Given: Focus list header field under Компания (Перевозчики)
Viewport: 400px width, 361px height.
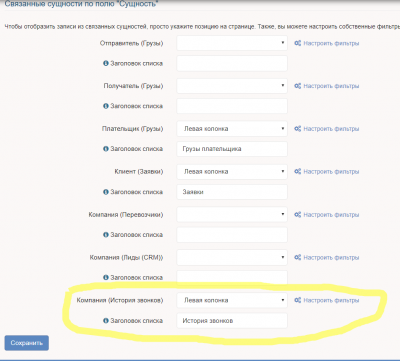Looking at the screenshot, I should (232, 235).
